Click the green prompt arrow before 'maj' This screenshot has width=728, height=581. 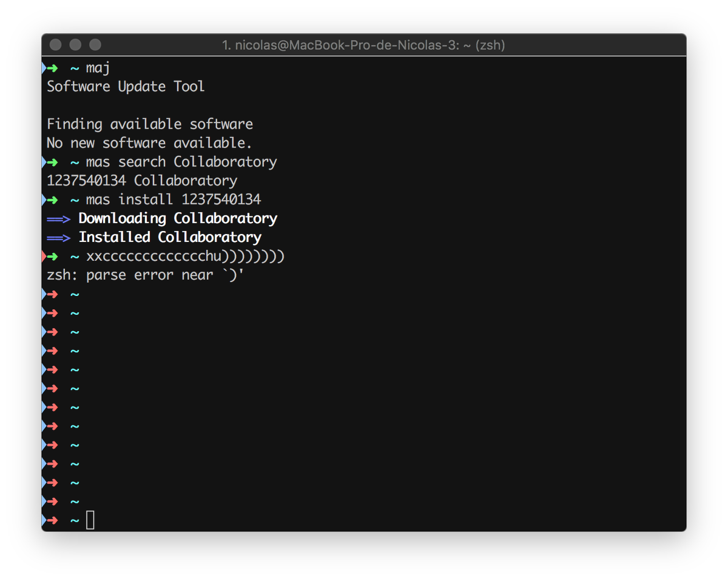52,68
